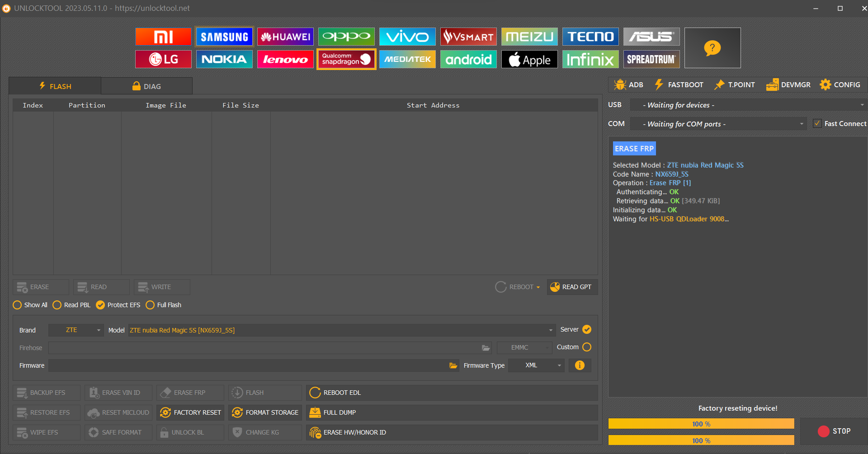868x454 pixels.
Task: Click the lower 100% progress bar
Action: click(x=701, y=440)
